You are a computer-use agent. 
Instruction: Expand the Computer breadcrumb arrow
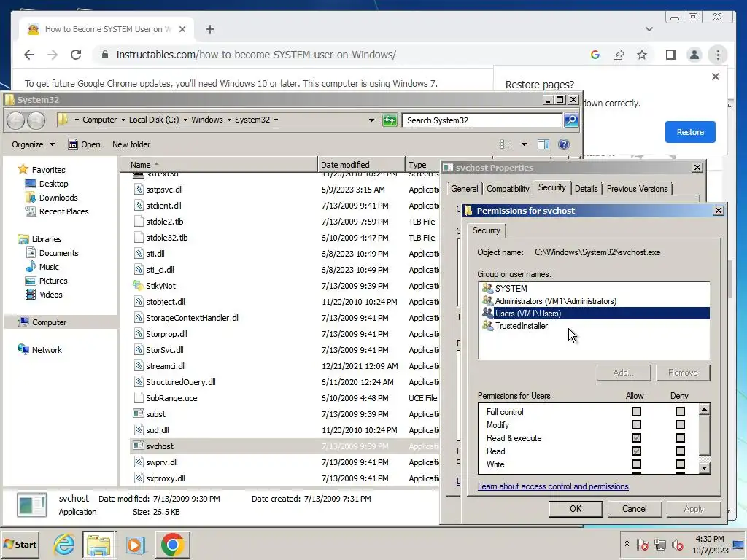coord(123,120)
